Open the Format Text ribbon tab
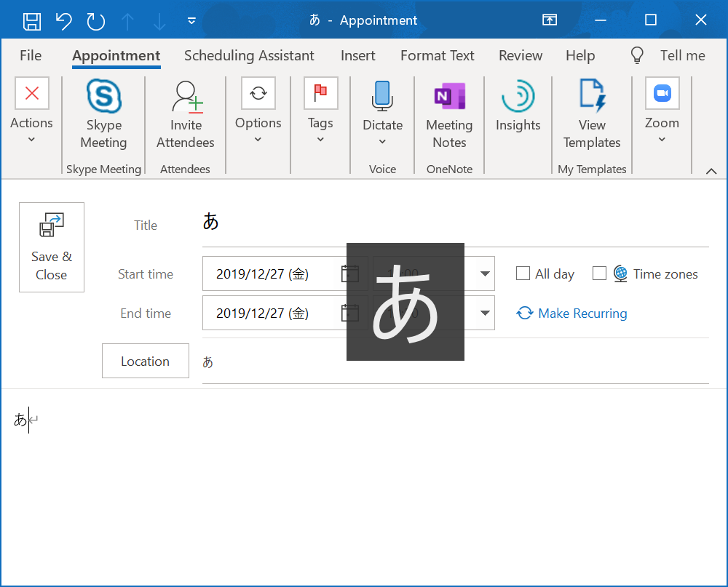The image size is (728, 587). click(437, 55)
